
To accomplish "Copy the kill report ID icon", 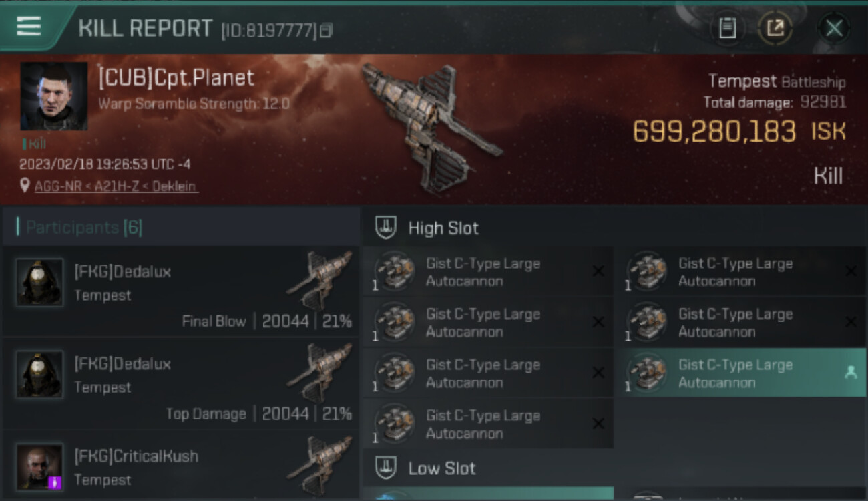I will pos(326,30).
